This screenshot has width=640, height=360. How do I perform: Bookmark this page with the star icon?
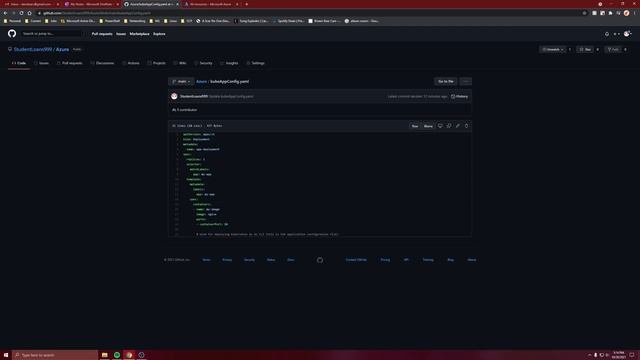point(584,13)
